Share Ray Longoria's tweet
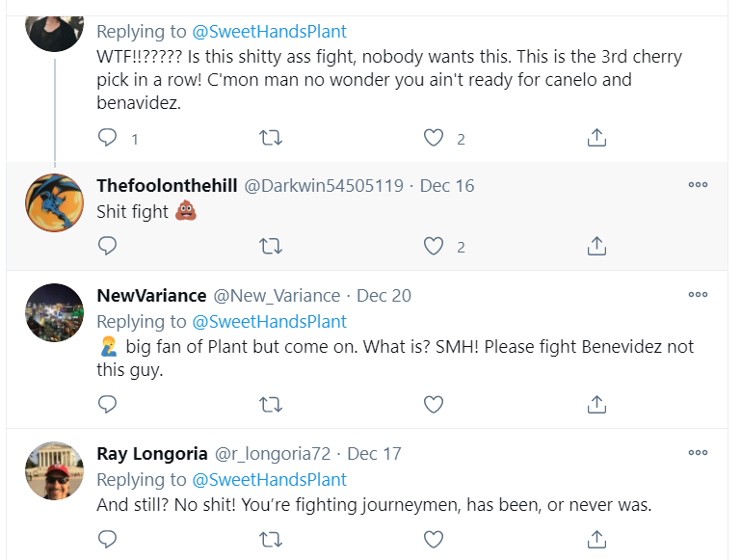 coord(596,538)
